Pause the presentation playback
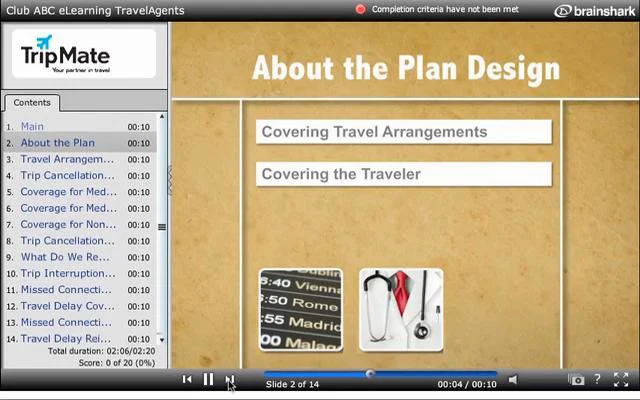 209,380
